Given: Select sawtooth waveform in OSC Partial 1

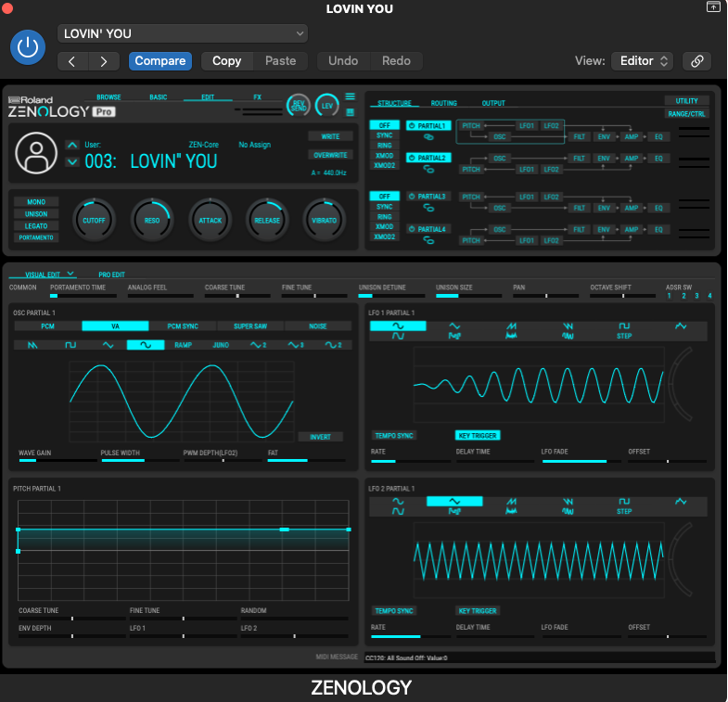Looking at the screenshot, I should (32, 345).
